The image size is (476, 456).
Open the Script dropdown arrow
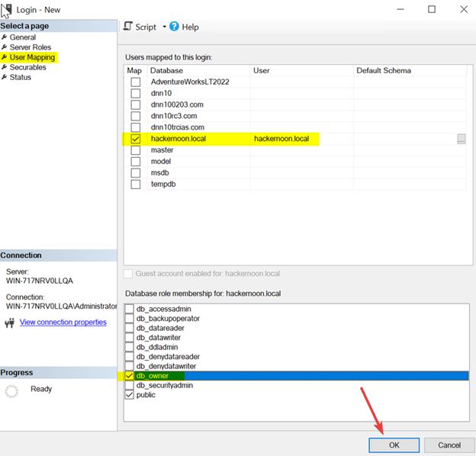(x=164, y=27)
